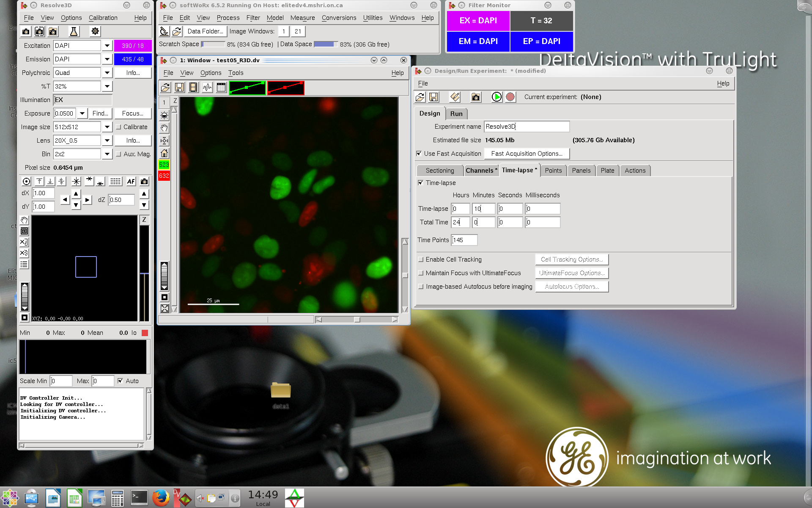Enable Cell Tracking checkbox

tap(421, 260)
